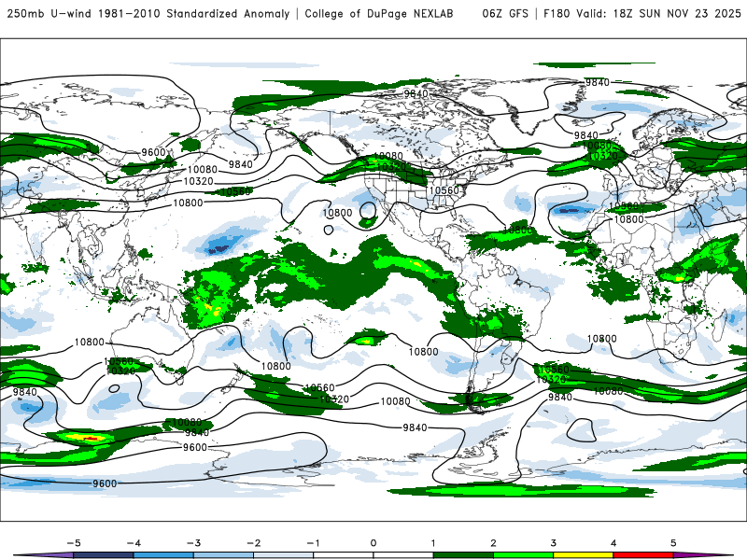Click the '250mb U-wind' title text
The width and height of the screenshot is (747, 560).
(49, 13)
